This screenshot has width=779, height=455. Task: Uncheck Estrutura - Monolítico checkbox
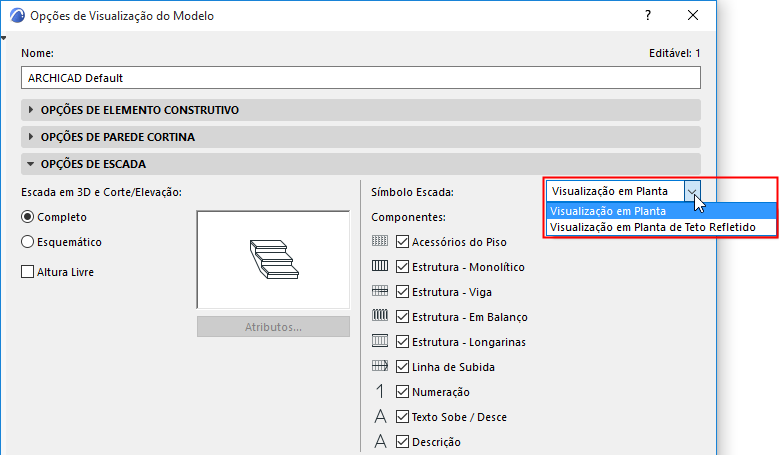click(x=402, y=267)
